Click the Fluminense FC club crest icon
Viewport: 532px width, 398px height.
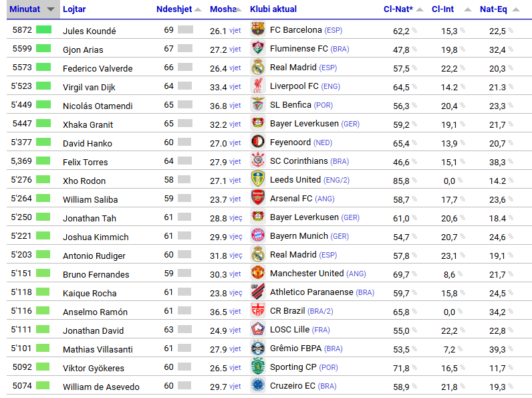258,48
